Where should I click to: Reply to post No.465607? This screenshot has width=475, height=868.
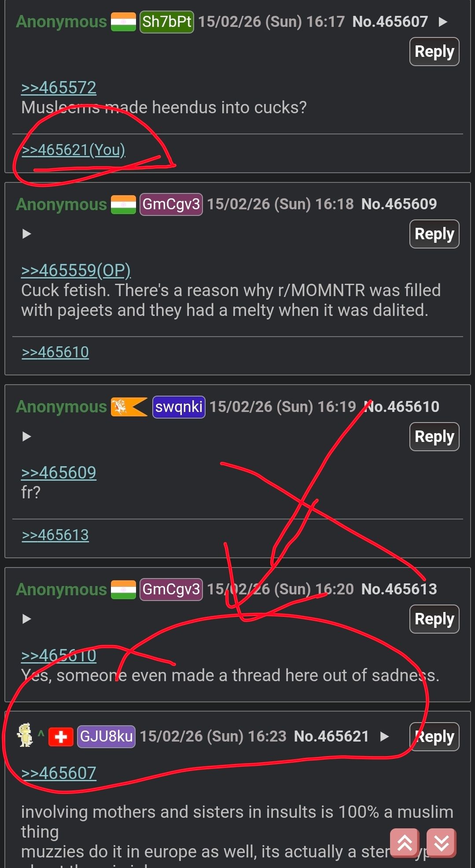coord(434,52)
